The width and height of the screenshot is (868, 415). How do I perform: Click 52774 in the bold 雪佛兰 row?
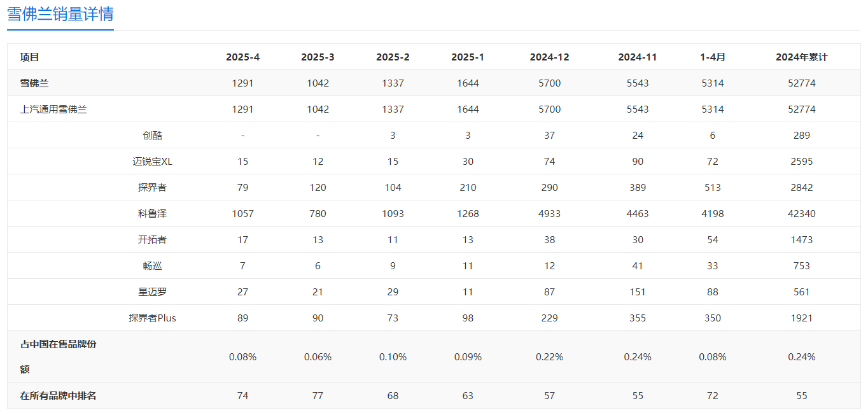802,83
